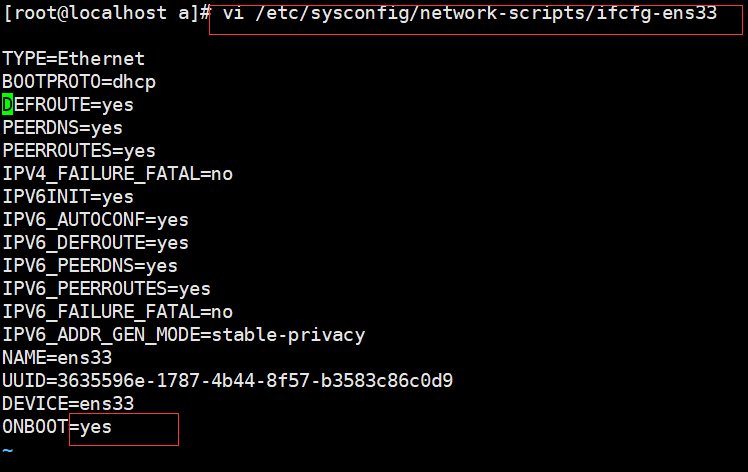Click the IPV6_AUTOCONF=yes entry
This screenshot has height=472, width=748.
[96, 220]
